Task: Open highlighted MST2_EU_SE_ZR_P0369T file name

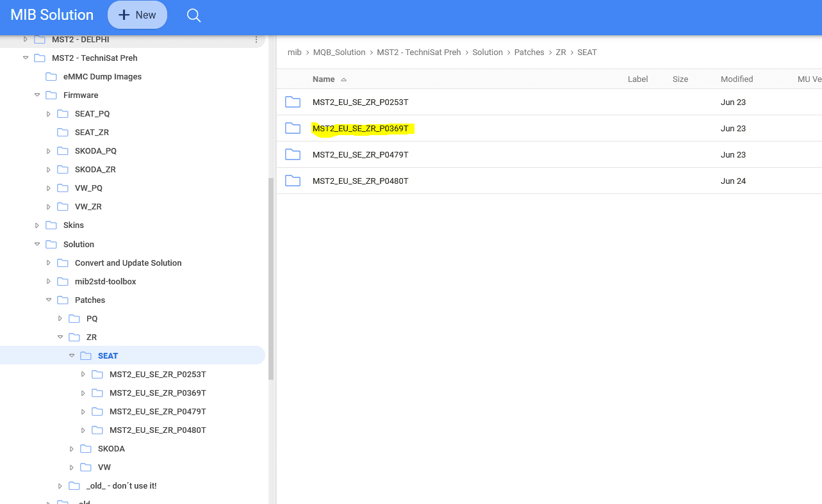Action: click(360, 128)
